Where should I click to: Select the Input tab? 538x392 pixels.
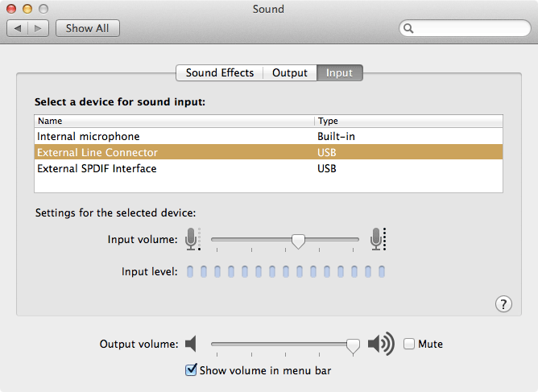[x=339, y=72]
